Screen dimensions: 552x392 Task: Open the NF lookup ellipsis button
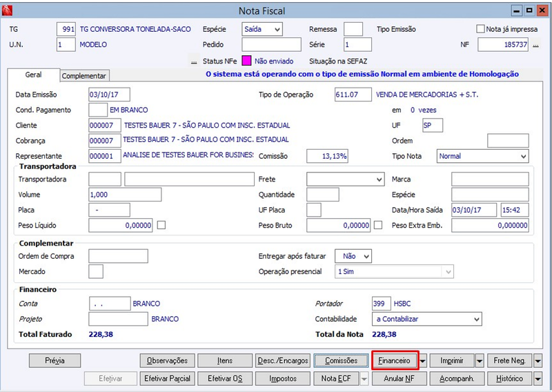[536, 45]
